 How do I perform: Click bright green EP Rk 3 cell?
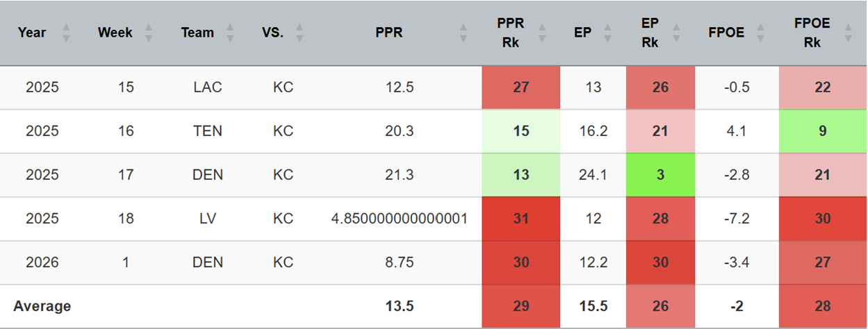coord(660,175)
